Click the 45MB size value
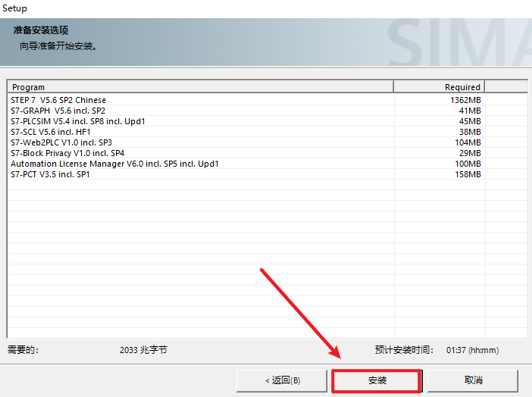532x397 pixels. [470, 121]
